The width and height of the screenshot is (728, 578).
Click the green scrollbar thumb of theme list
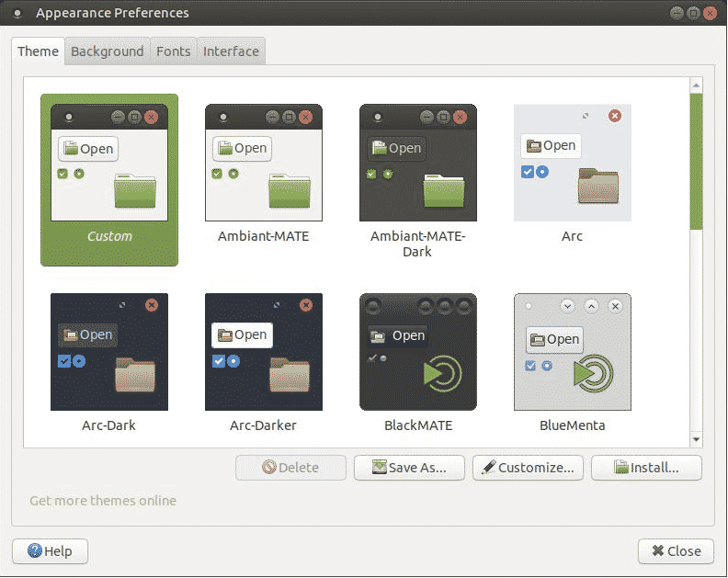696,161
